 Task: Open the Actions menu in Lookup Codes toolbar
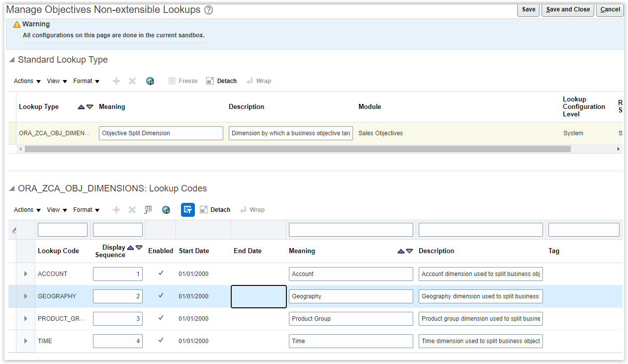click(x=23, y=209)
